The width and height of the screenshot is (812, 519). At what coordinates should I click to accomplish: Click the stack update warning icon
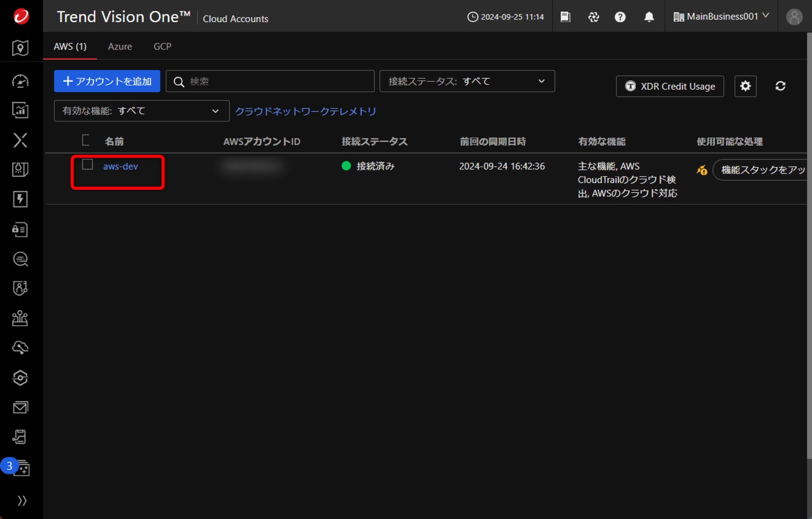click(702, 170)
